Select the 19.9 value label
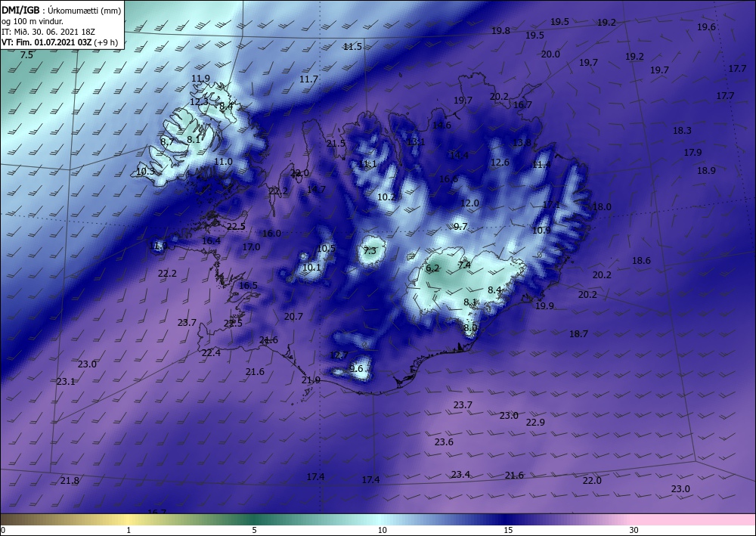This screenshot has width=756, height=536. [545, 305]
